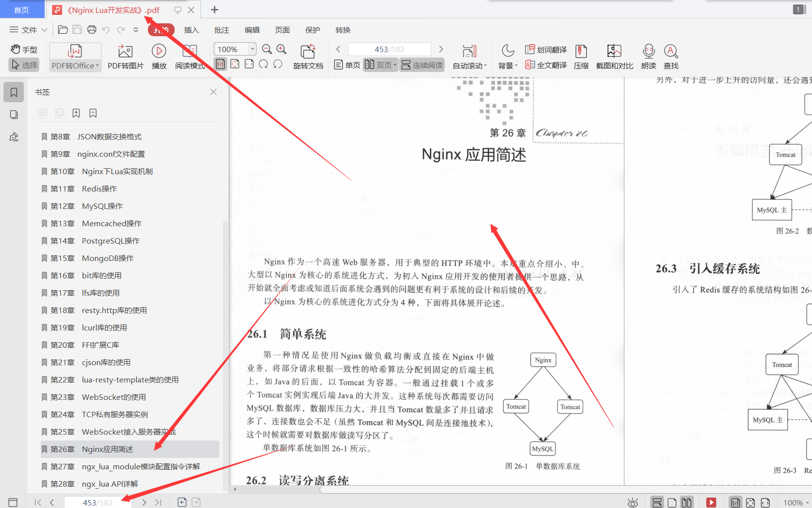Start presentation with the red play icon
Screen dimensions: 812x508
click(711, 502)
